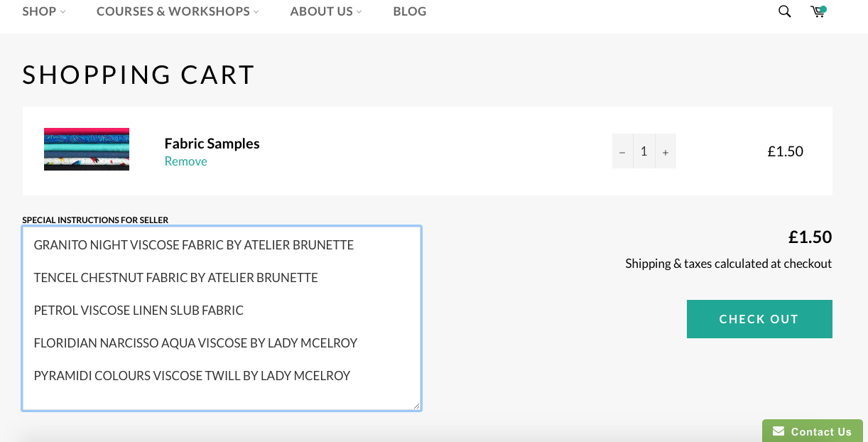Expand the SHOP dropdown menu
Image resolution: width=868 pixels, height=442 pixels.
[44, 11]
